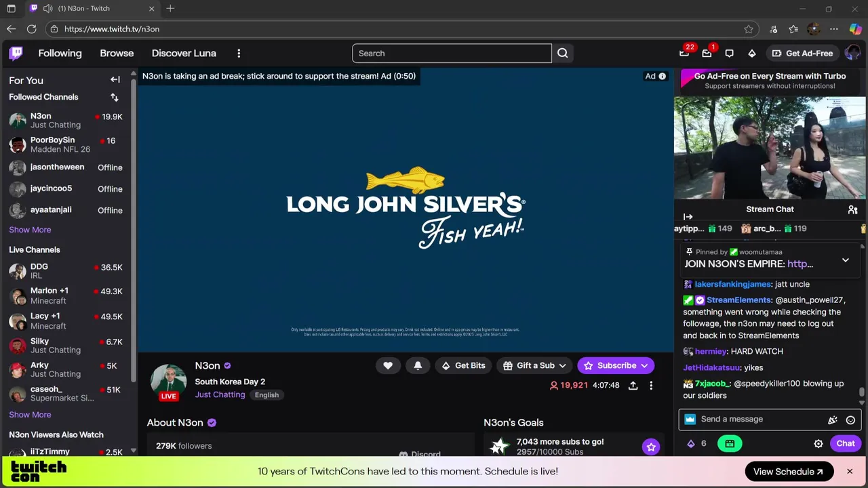
Task: Open the emote picker in chat
Action: pos(850,420)
